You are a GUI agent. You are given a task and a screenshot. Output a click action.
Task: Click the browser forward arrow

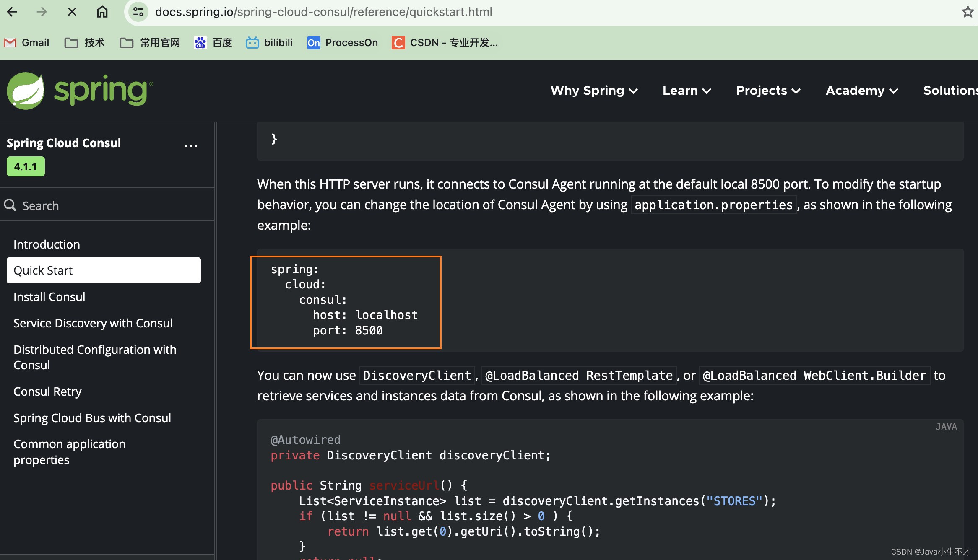42,12
